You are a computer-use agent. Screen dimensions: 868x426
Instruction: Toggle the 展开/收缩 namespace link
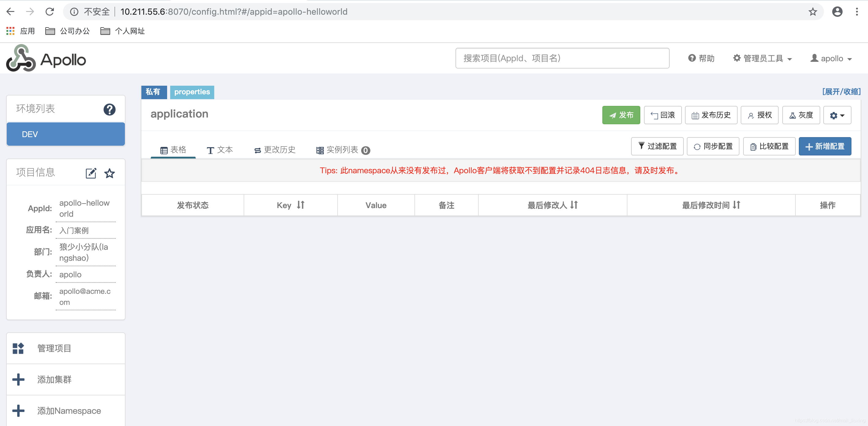841,92
